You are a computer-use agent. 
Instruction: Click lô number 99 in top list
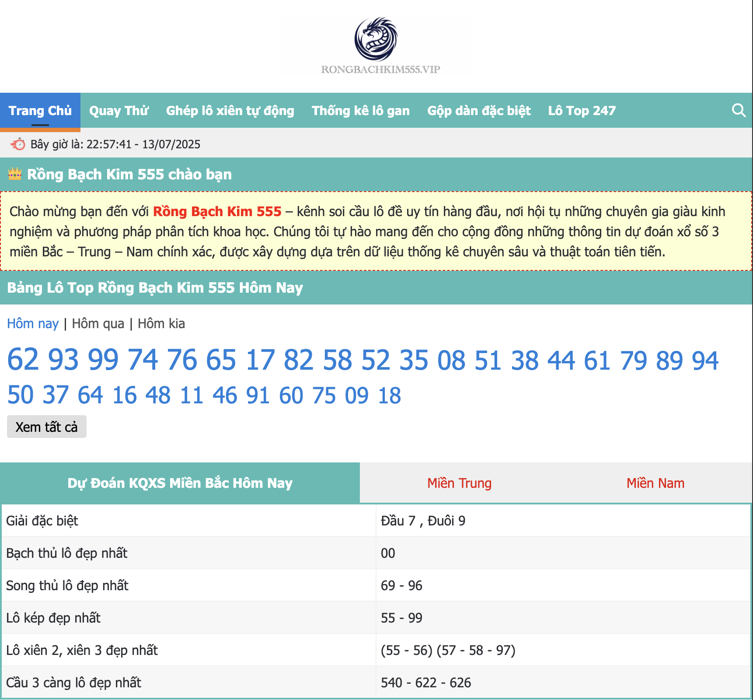(x=103, y=360)
